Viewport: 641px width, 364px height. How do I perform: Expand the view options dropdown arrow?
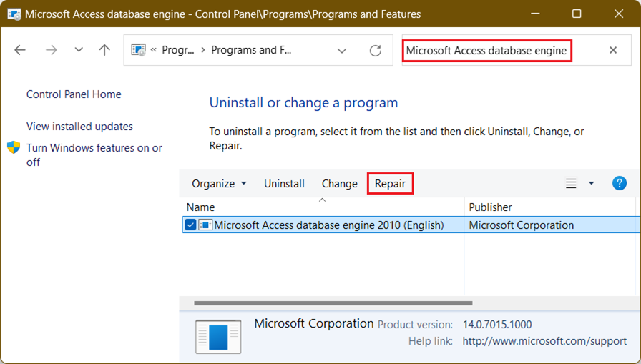click(x=591, y=183)
